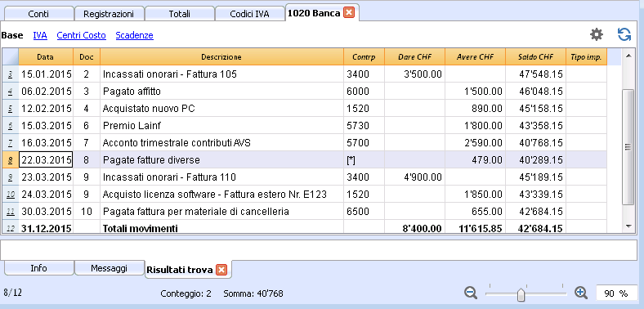644x309 pixels.
Task: Click the table scrollbar up arrow
Action: pyautogui.click(x=628, y=56)
